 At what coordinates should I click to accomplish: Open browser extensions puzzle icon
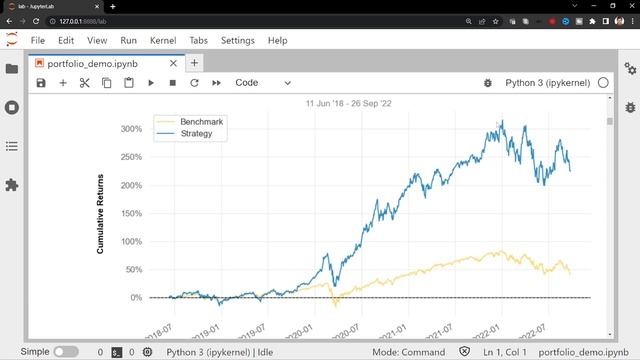coord(592,21)
